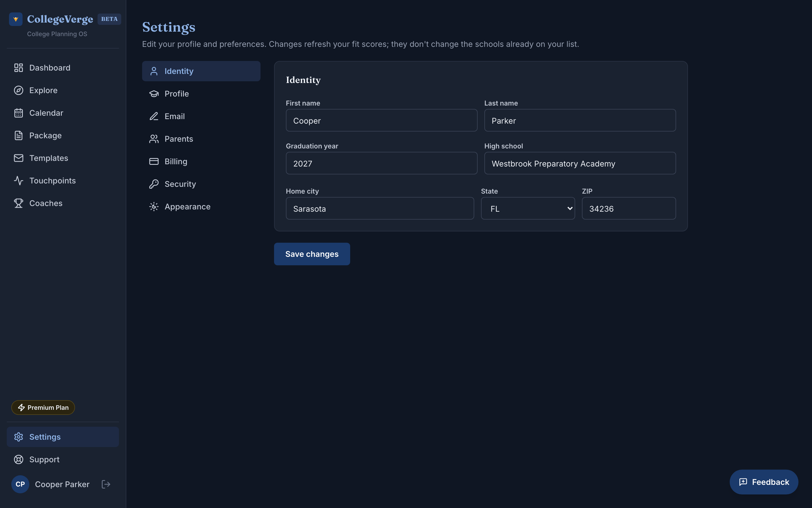Click the CollegeVerge brand name
The height and width of the screenshot is (508, 812).
click(60, 19)
